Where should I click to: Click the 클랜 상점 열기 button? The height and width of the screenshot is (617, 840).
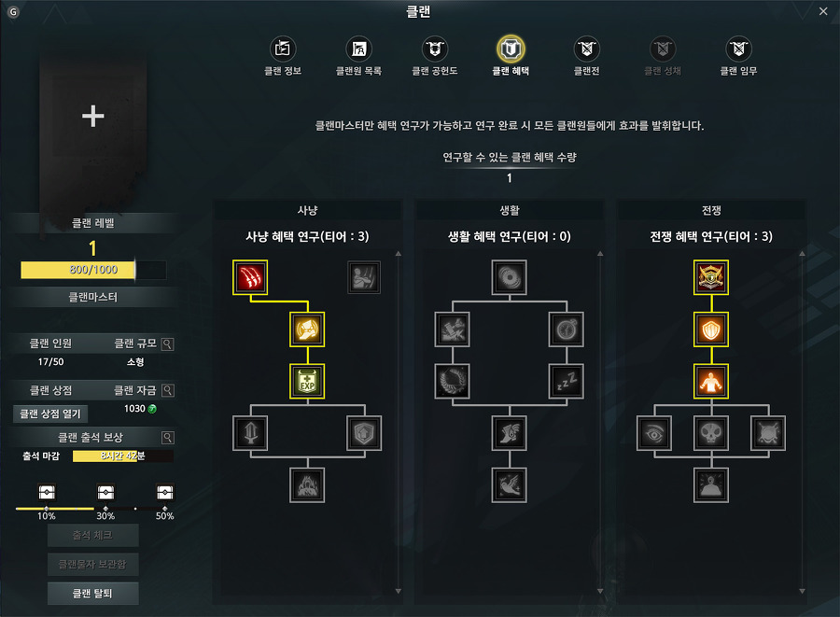[x=50, y=414]
